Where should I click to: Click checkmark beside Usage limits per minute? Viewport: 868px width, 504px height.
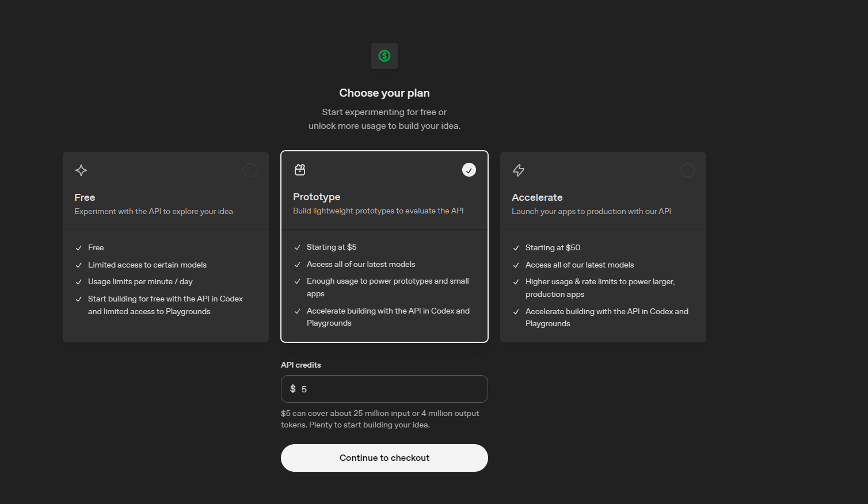(x=79, y=282)
